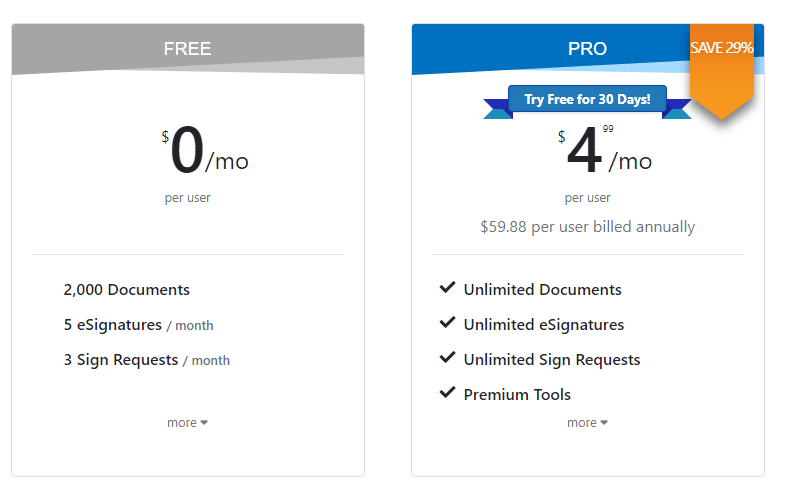786x500 pixels.
Task: Click the 3 Sign Requests per month feature
Action: (146, 360)
